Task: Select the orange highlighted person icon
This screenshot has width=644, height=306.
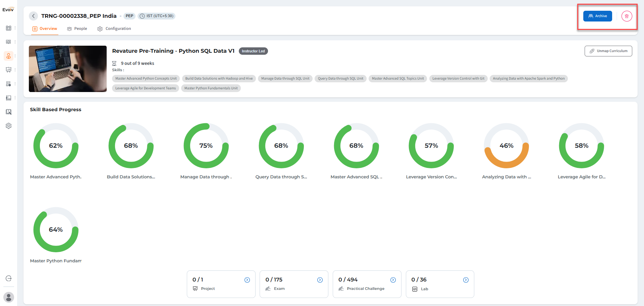Action: coord(9,56)
